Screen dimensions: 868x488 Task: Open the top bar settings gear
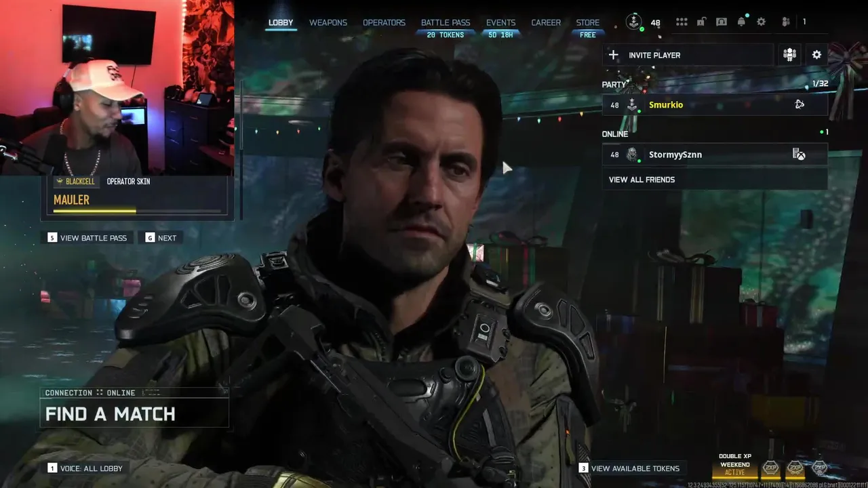pyautogui.click(x=761, y=22)
